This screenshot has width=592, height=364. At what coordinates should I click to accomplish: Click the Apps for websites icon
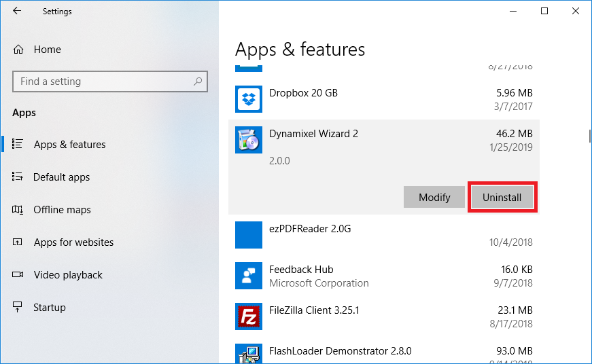pyautogui.click(x=18, y=242)
